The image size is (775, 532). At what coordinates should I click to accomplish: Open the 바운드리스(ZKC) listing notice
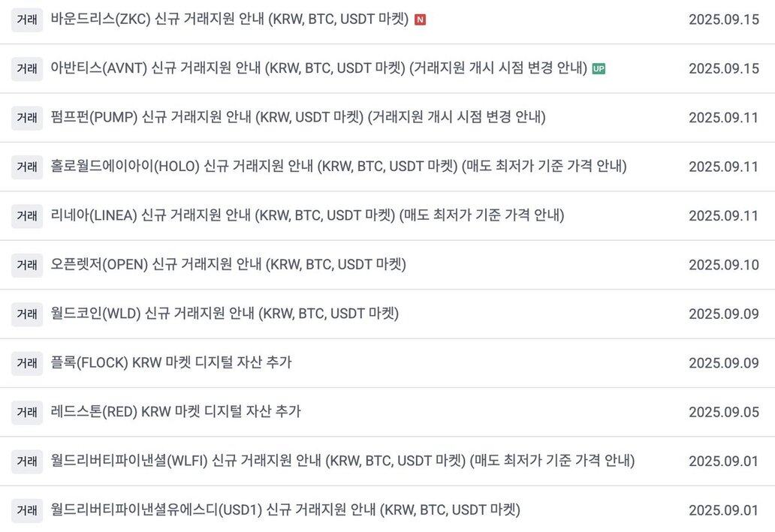click(229, 20)
